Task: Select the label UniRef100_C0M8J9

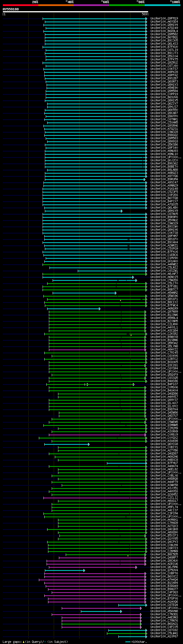Action: pyautogui.click(x=164, y=435)
